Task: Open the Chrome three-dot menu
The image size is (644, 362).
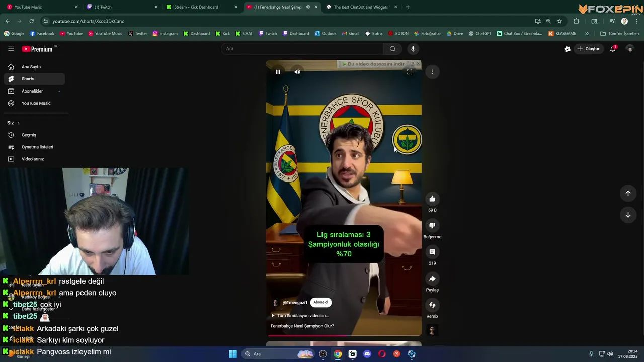Action: click(636, 21)
